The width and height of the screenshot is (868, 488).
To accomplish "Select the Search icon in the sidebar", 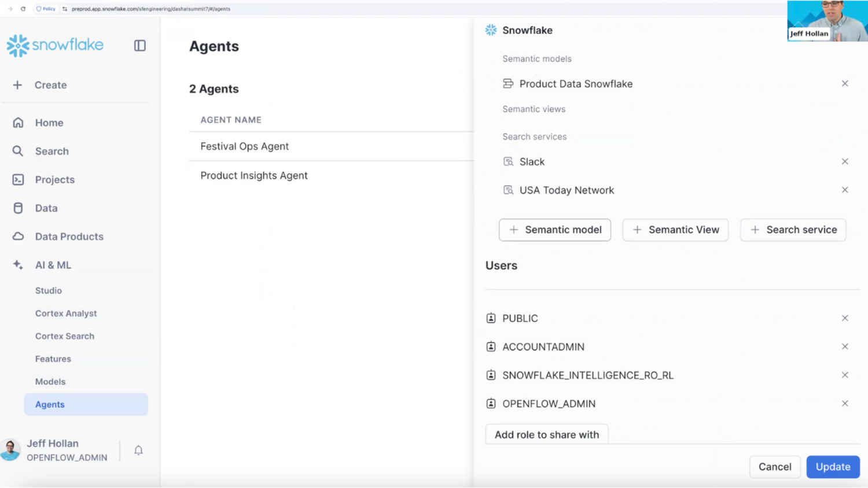I will [x=18, y=151].
